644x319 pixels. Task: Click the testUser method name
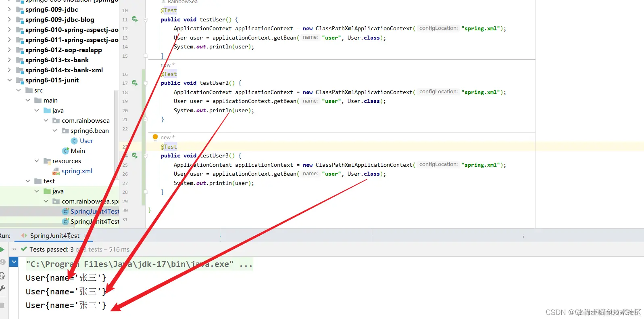[213, 19]
